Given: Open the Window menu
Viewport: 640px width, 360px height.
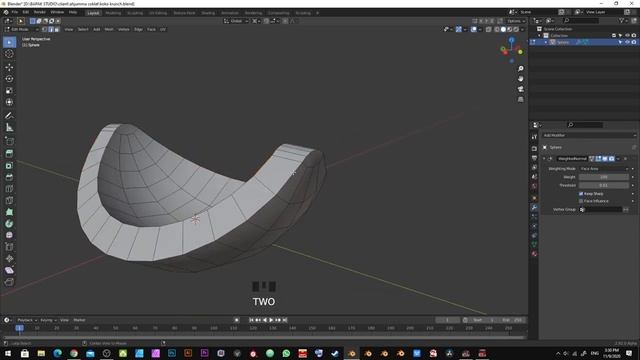Looking at the screenshot, I should coord(57,12).
